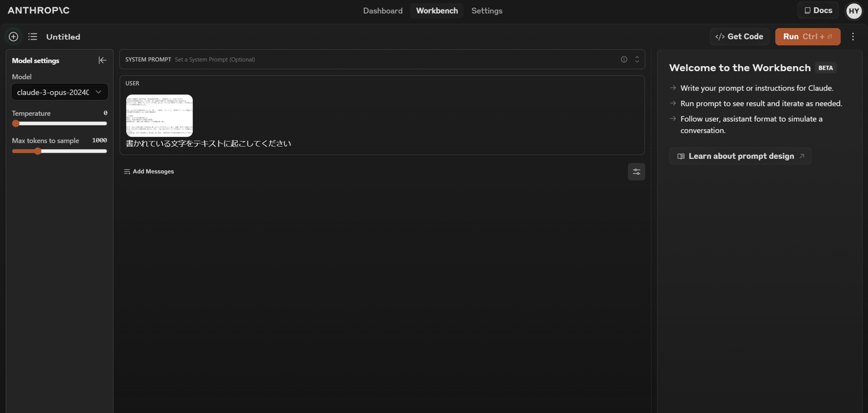Viewport: 868px width, 413px height.
Task: Click the Get Code button
Action: pos(739,36)
